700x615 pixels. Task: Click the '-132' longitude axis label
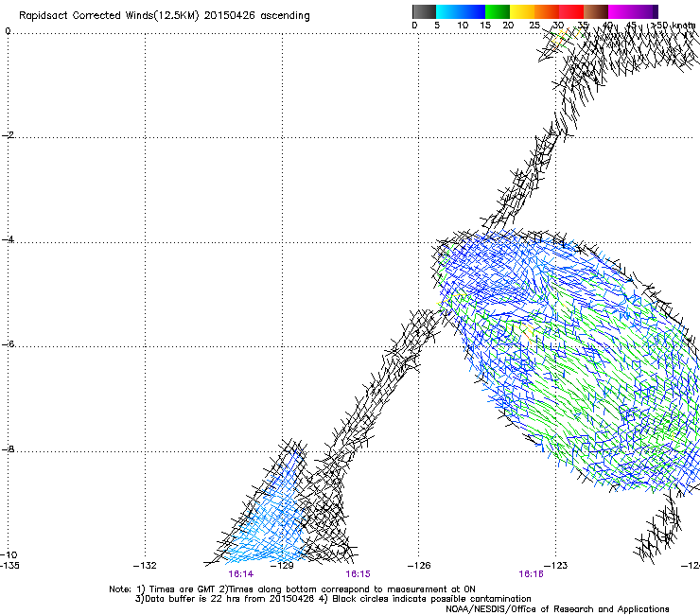coord(145,566)
